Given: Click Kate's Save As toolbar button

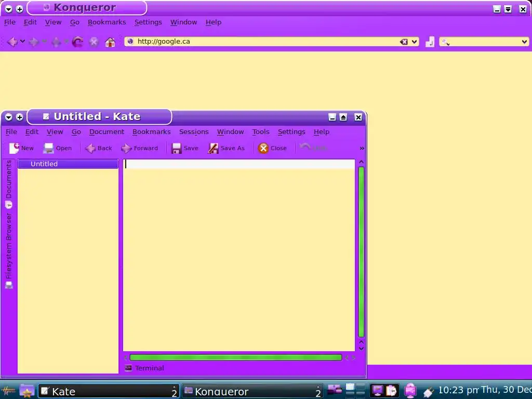Looking at the screenshot, I should [227, 148].
